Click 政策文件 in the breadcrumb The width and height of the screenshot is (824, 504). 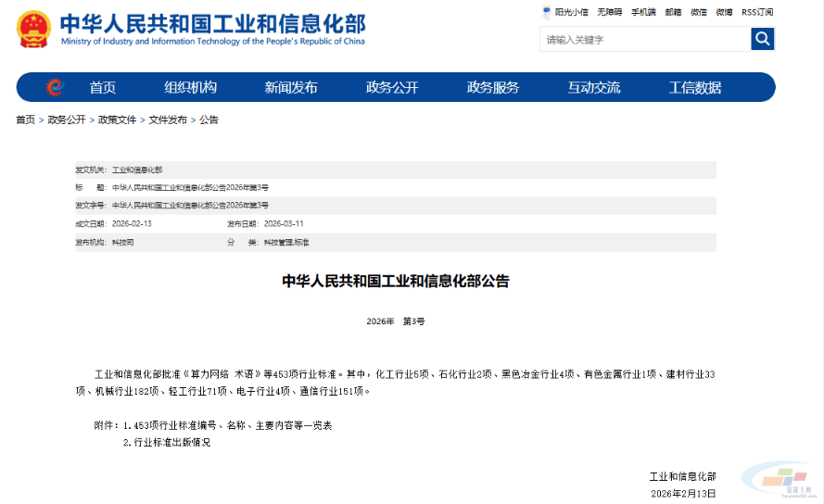(x=117, y=120)
